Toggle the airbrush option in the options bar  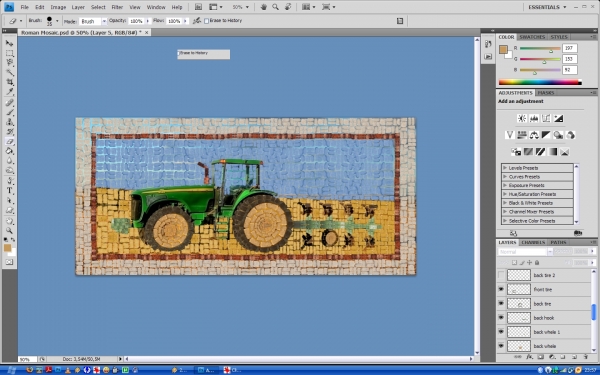coord(197,21)
